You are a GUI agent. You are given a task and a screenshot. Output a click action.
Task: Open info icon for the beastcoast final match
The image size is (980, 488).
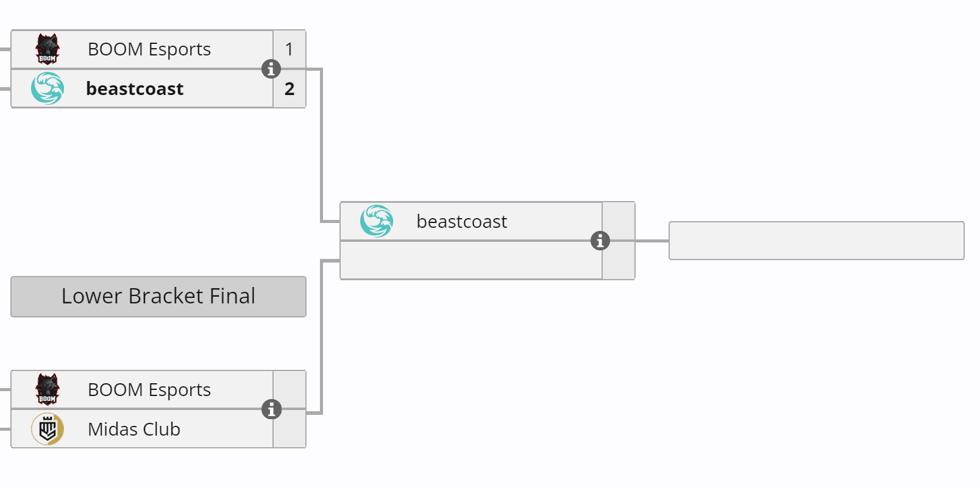[x=600, y=241]
